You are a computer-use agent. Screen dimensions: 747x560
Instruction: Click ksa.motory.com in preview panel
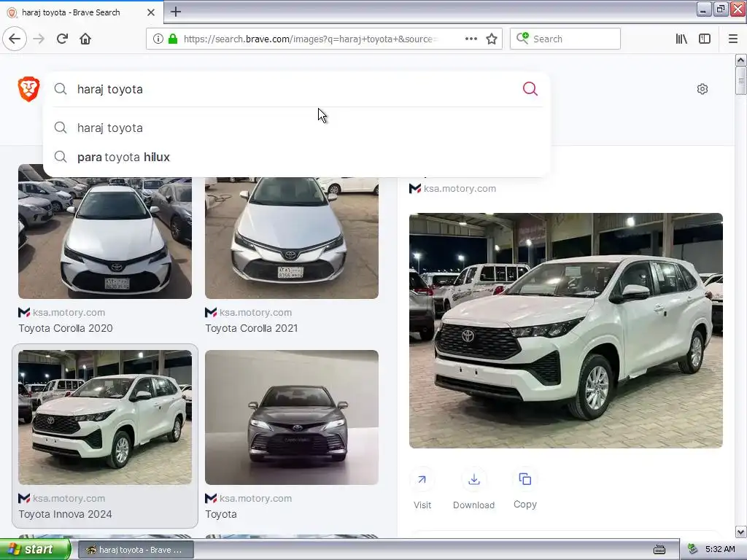(x=460, y=189)
